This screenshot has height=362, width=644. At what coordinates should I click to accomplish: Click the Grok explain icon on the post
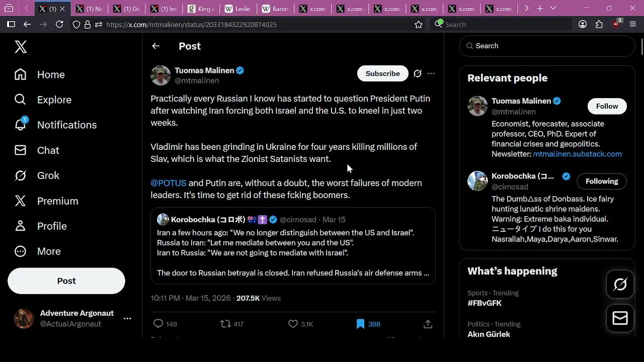417,73
